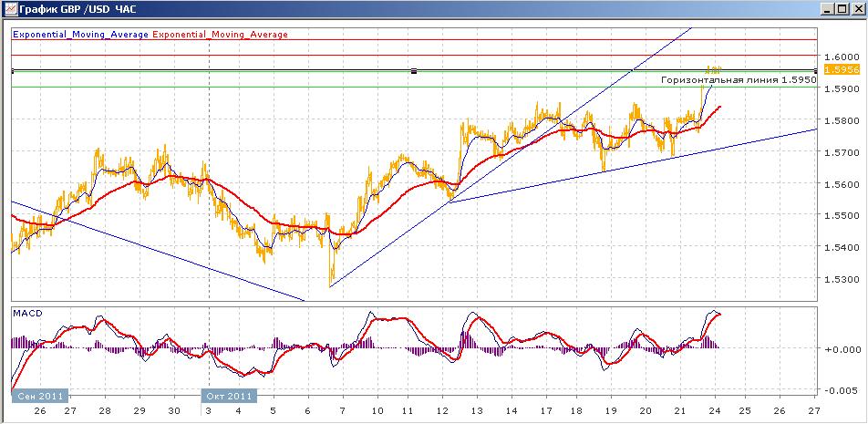
Task: Click date 26 next to 27 under Сен 2011
Action: [39, 411]
